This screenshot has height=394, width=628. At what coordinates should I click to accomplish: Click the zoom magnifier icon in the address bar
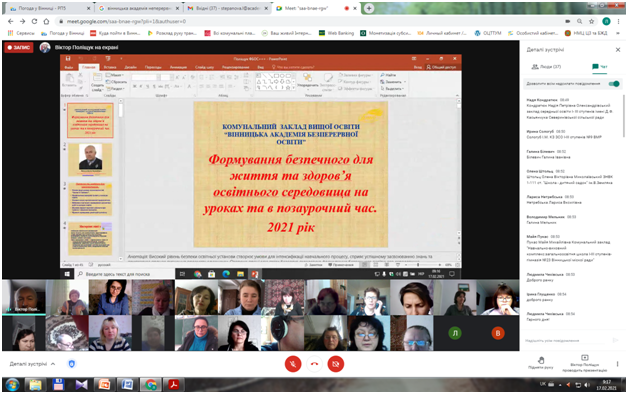pyautogui.click(x=580, y=21)
